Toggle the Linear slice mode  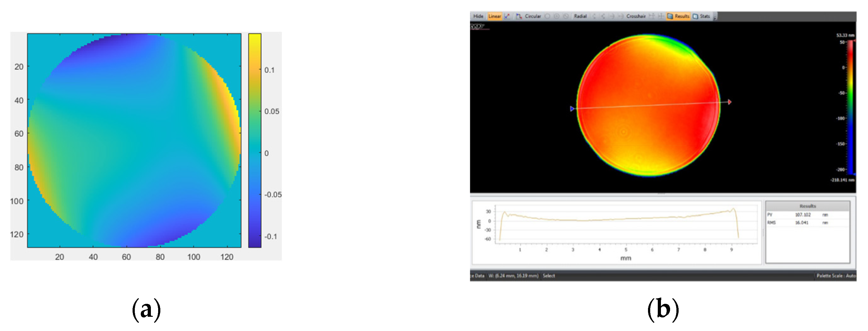[x=495, y=16]
